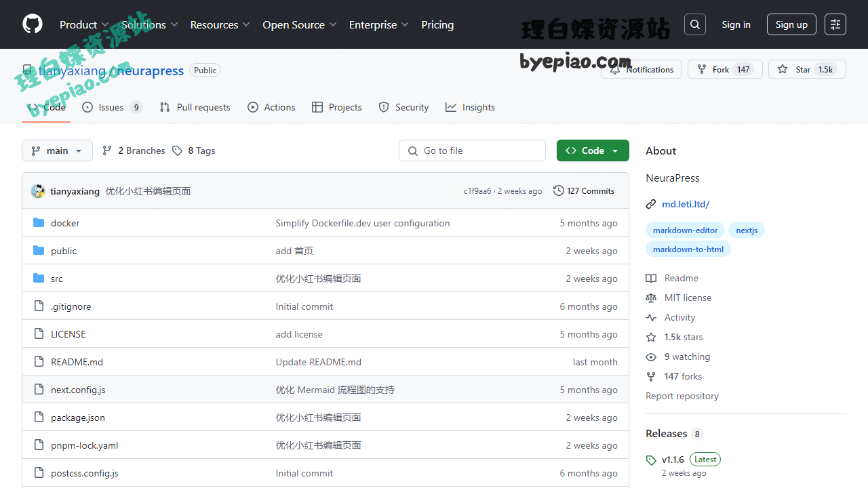Click the branches icon next to 2 Branches
Screen dimensions: 868x488
coord(107,150)
